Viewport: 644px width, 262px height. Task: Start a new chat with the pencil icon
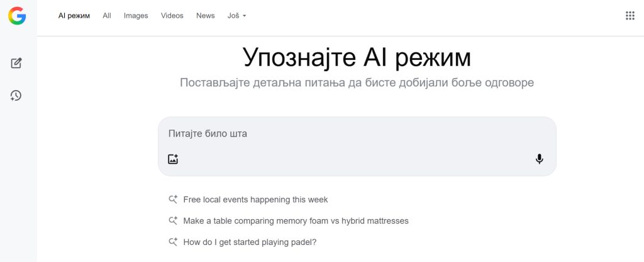(x=16, y=63)
